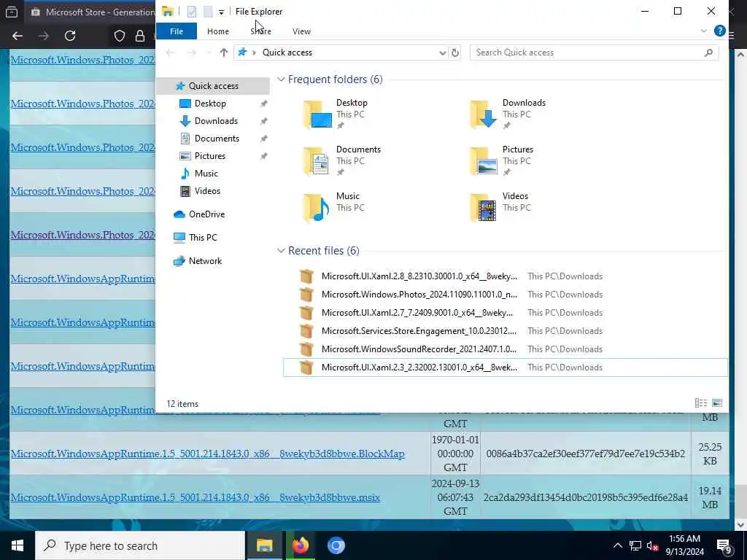The image size is (747, 560).
Task: Click the browser shield tracking protection icon
Action: tap(120, 36)
